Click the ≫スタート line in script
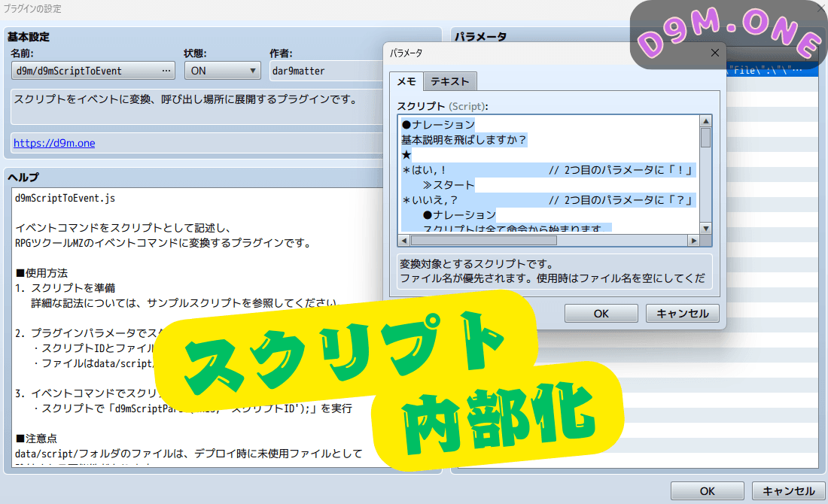This screenshot has width=828, height=504. click(x=449, y=185)
